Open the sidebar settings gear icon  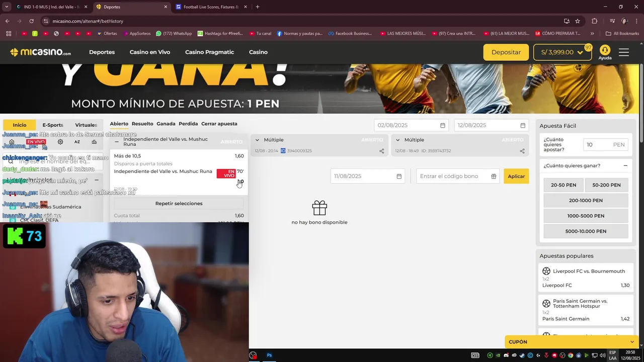(60, 142)
